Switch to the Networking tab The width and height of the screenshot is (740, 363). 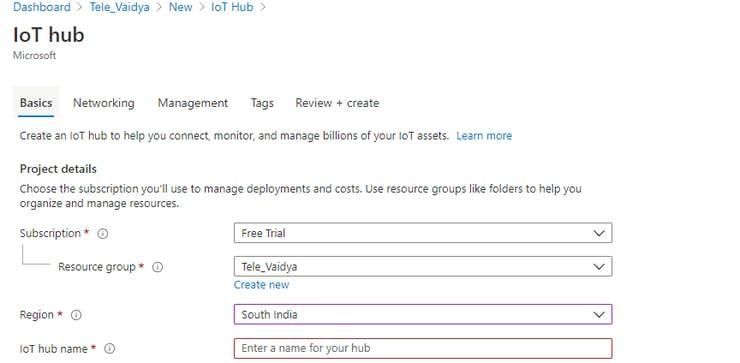click(104, 103)
